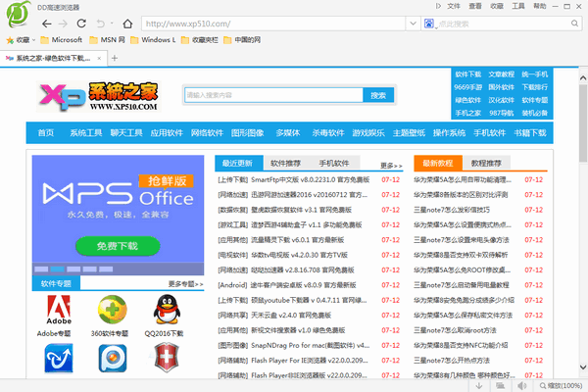The image size is (588, 392).
Task: Select the last banner slide indicator
Action: [x=106, y=269]
